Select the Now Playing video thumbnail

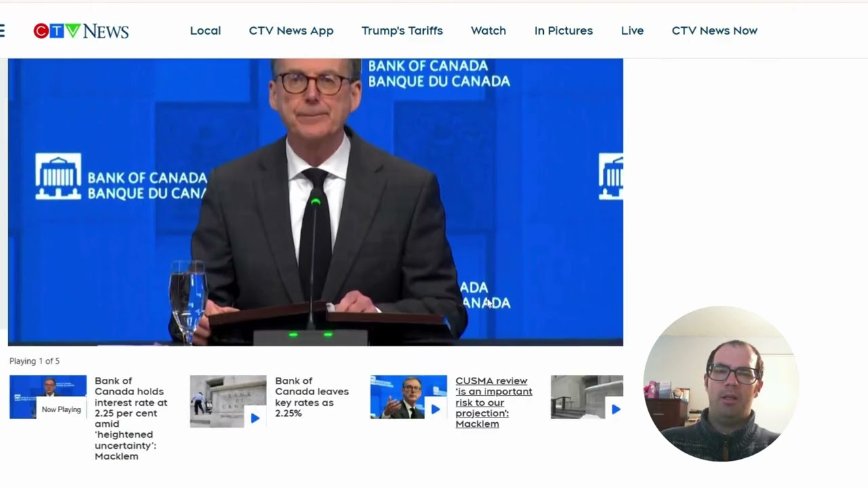point(48,396)
